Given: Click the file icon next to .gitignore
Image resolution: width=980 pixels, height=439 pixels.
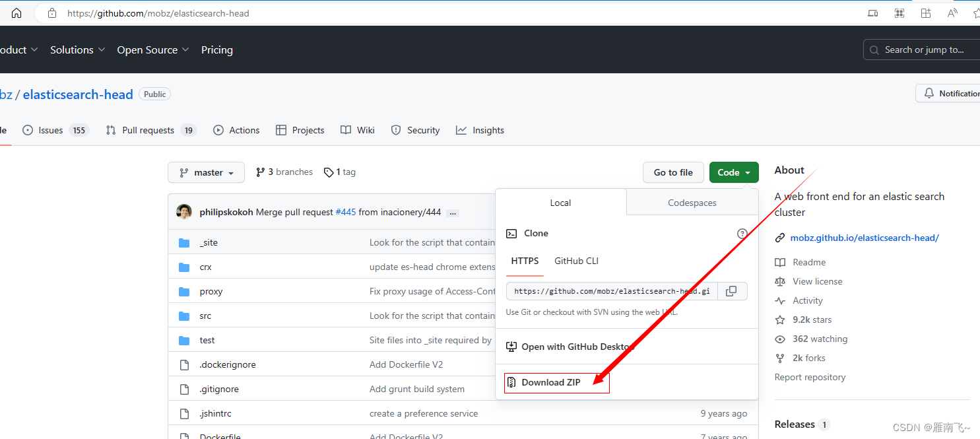Looking at the screenshot, I should (184, 389).
